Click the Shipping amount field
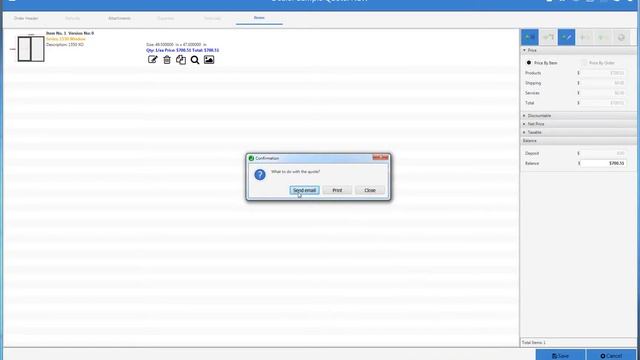The width and height of the screenshot is (640, 360). point(603,83)
